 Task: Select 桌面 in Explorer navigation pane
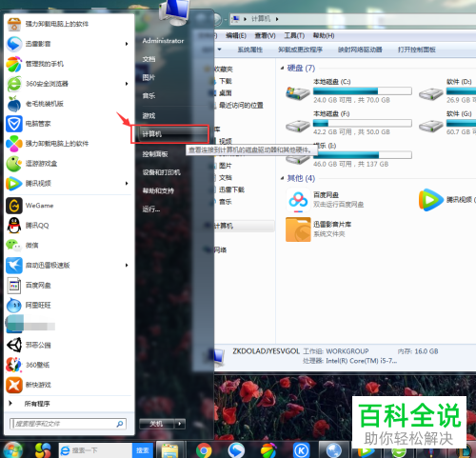tap(225, 93)
